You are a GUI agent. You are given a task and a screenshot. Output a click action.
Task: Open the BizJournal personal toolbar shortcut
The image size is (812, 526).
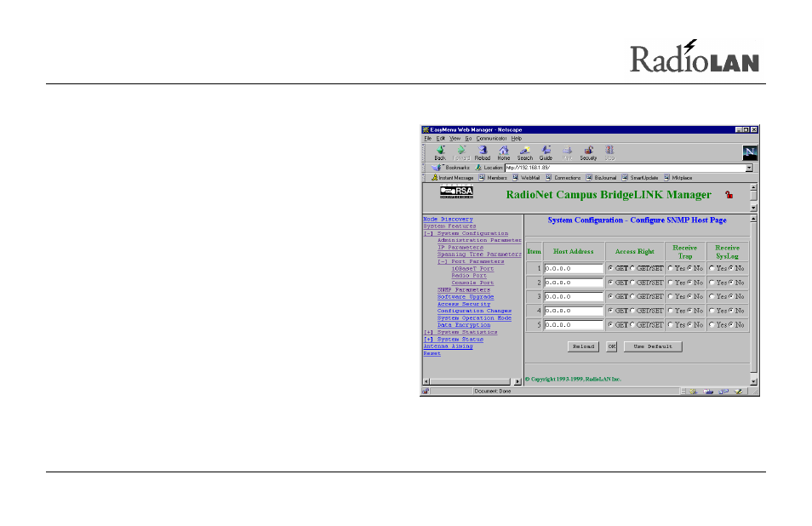pyautogui.click(x=601, y=178)
